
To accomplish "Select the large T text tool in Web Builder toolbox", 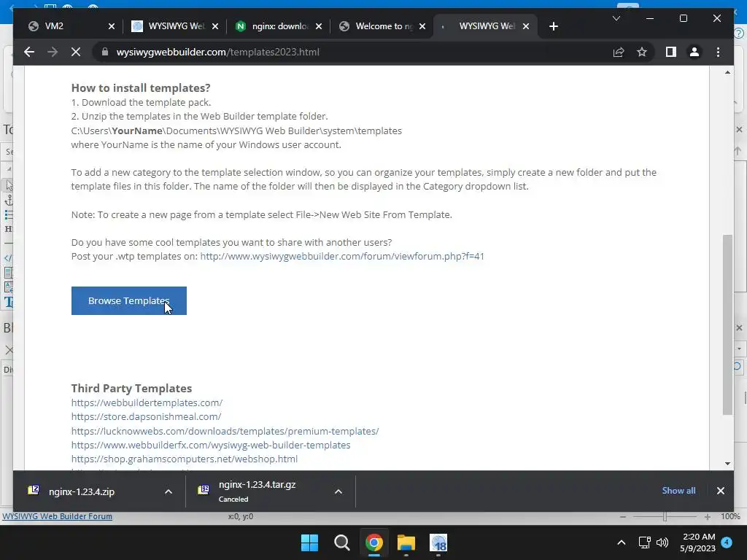I will (x=8, y=302).
